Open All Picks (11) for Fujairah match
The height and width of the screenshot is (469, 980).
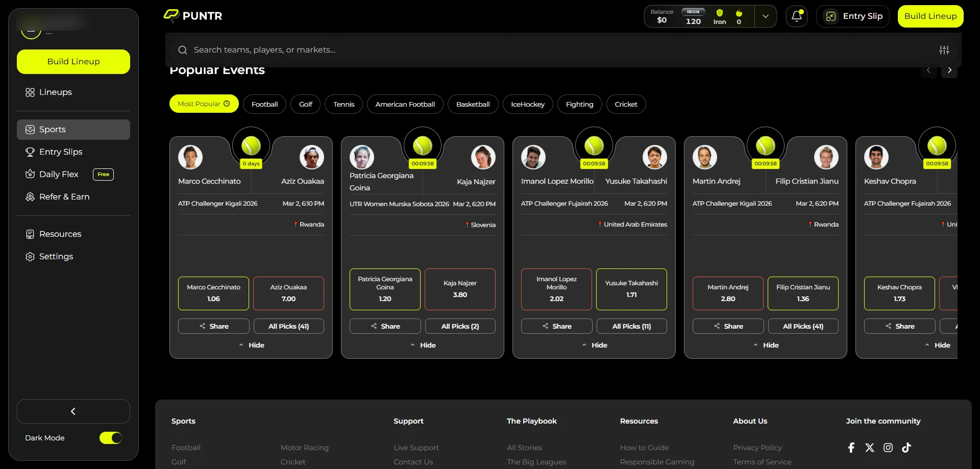click(631, 326)
